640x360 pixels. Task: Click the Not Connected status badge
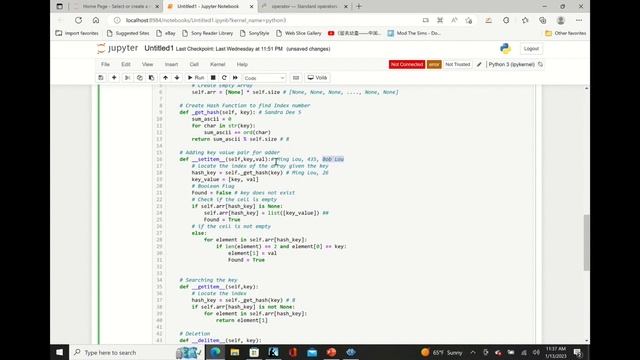[x=407, y=64]
